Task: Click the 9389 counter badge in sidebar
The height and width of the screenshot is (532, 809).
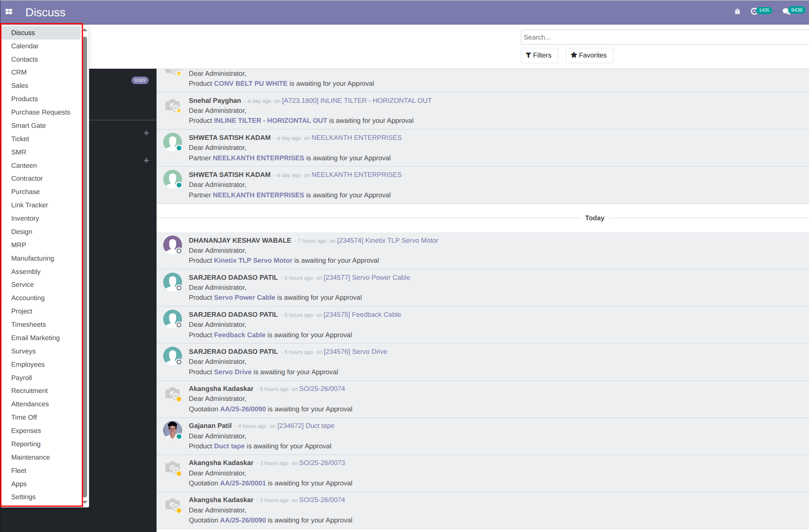Action: click(x=140, y=80)
